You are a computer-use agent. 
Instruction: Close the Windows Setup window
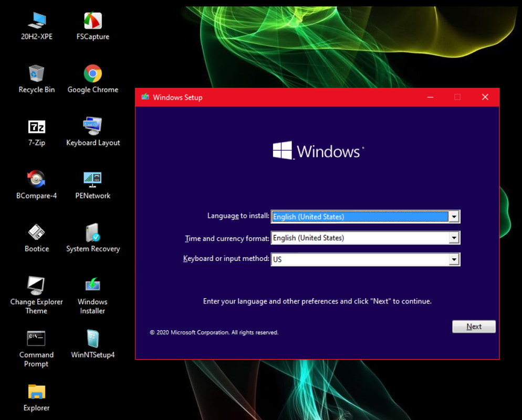click(485, 97)
